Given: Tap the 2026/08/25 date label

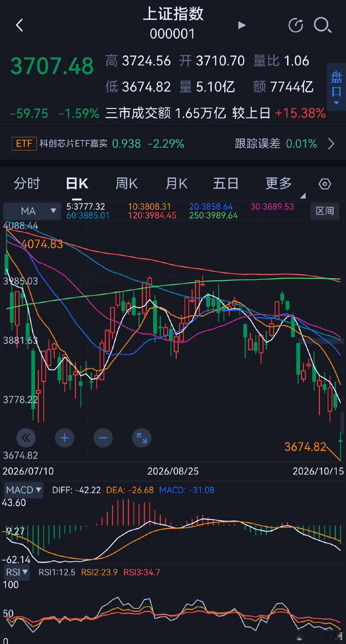Looking at the screenshot, I should [173, 471].
